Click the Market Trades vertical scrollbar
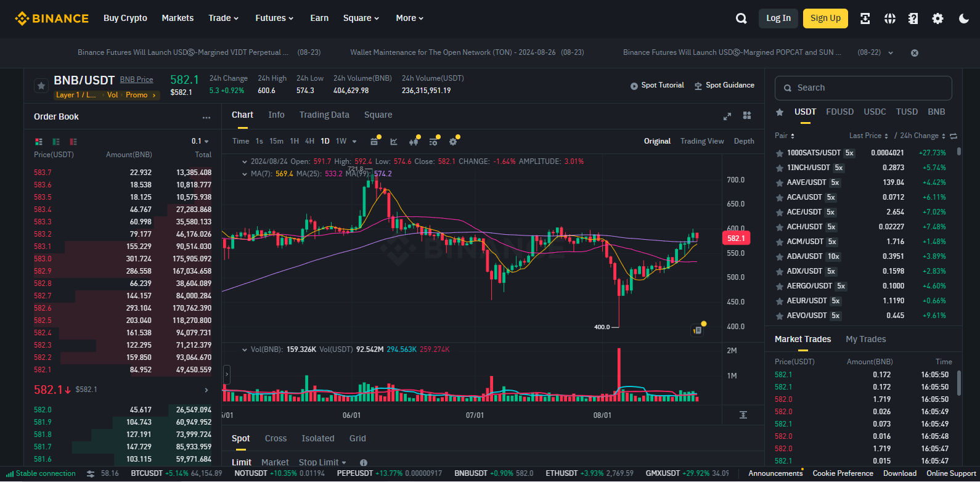The height and width of the screenshot is (482, 980). [x=959, y=383]
